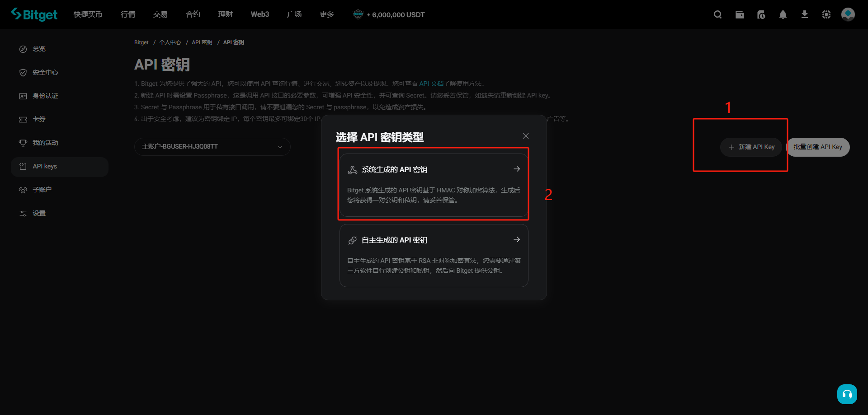
Task: Click the webhook icon of 系统生成的 API 密钥
Action: coord(353,170)
